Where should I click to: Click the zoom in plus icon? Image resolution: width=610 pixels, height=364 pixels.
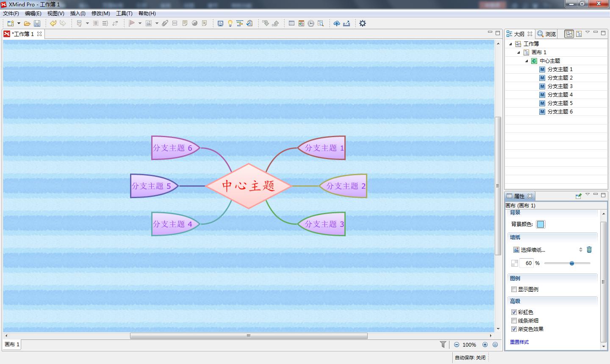(485, 345)
